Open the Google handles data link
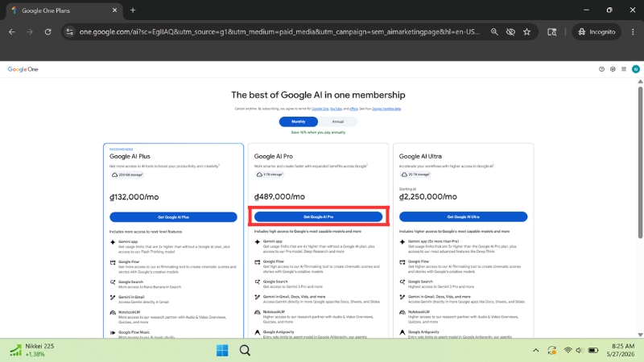Viewport: 644px width, 362px height. [386, 109]
